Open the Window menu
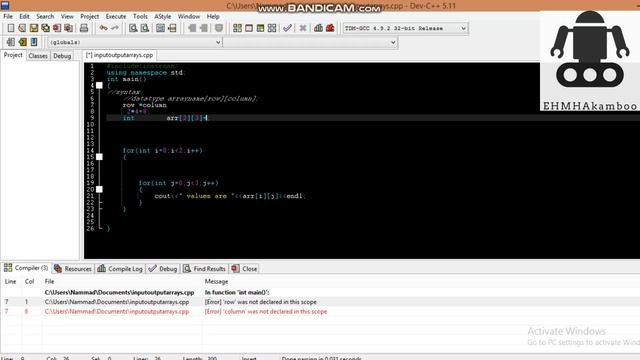 tap(189, 16)
